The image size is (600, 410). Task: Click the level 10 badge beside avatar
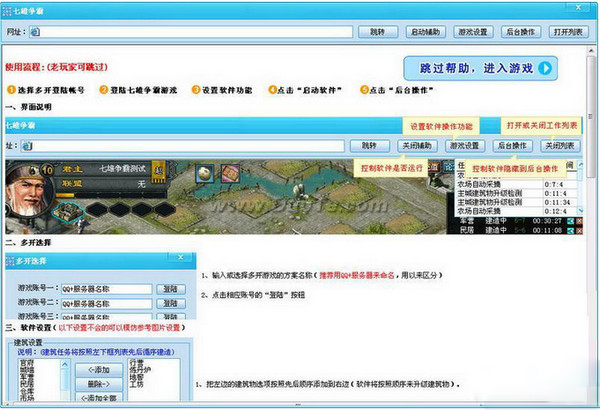coord(47,170)
